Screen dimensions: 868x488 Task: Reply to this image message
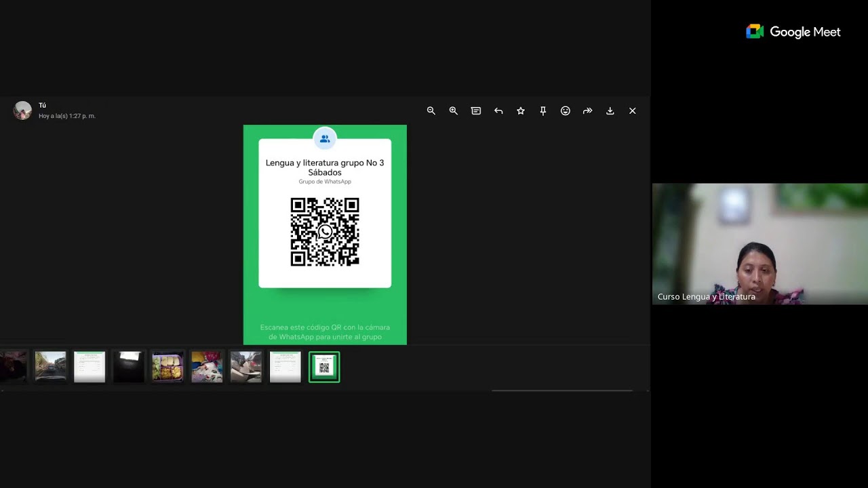click(x=498, y=111)
